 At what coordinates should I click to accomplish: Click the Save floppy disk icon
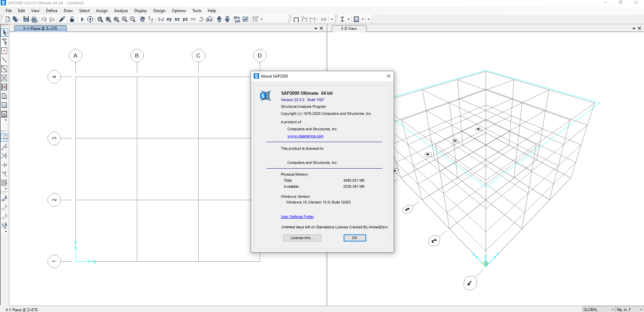pos(26,19)
